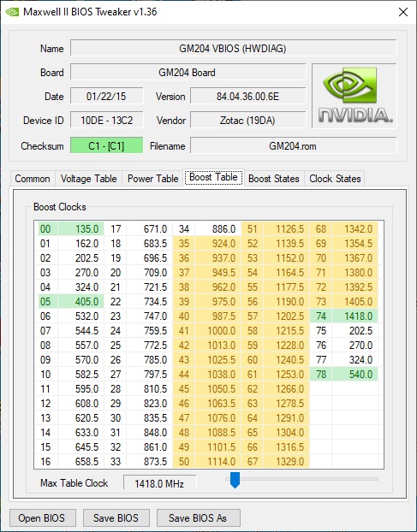This screenshot has height=532, width=417.
Task: Click index cell 51 in the boost table
Action: click(253, 229)
